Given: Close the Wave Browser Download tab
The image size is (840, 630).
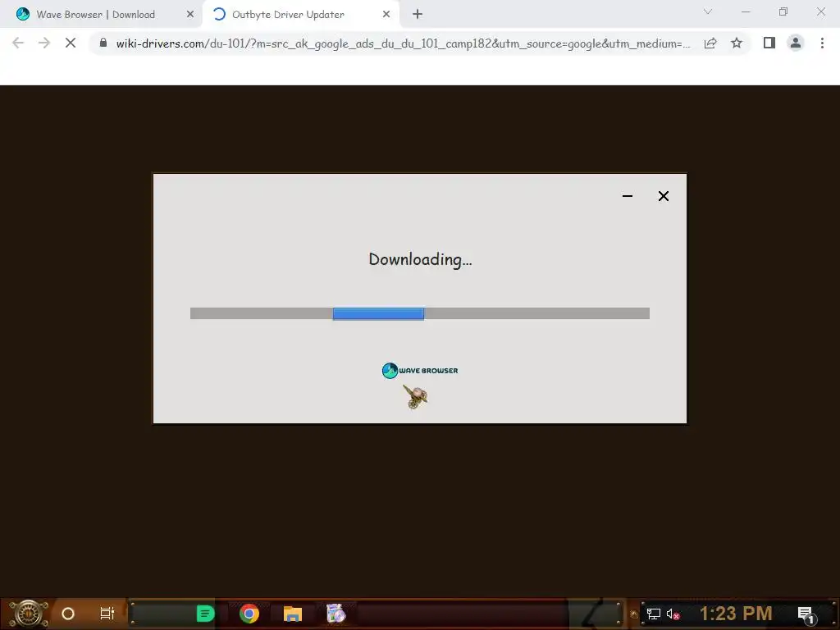Looking at the screenshot, I should point(190,15).
